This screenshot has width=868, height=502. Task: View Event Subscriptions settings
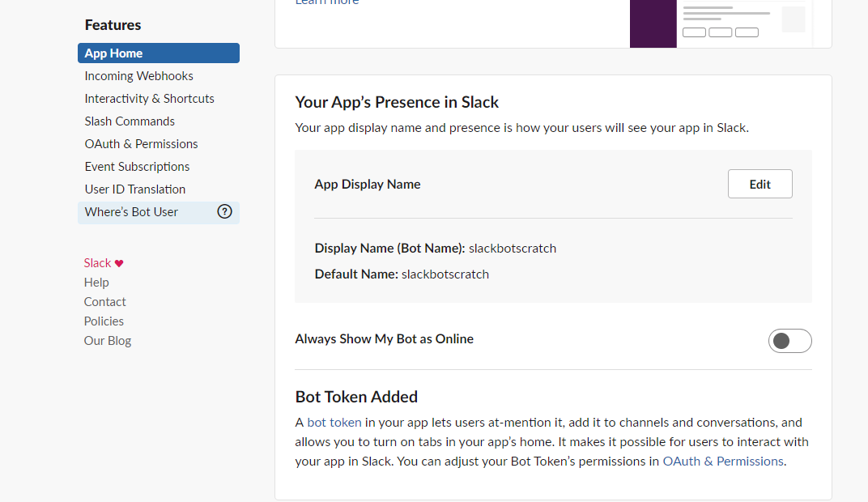(137, 166)
